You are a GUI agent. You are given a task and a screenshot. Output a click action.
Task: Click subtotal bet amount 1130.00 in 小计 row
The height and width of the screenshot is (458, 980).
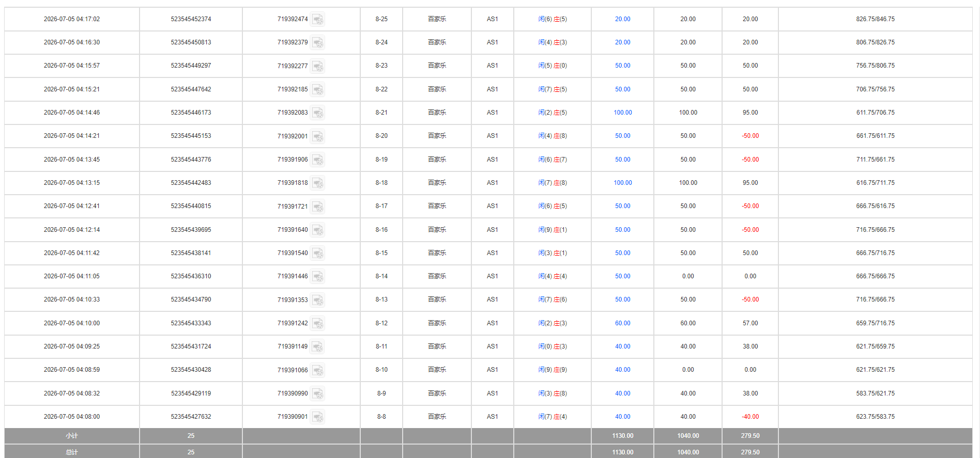click(x=622, y=436)
